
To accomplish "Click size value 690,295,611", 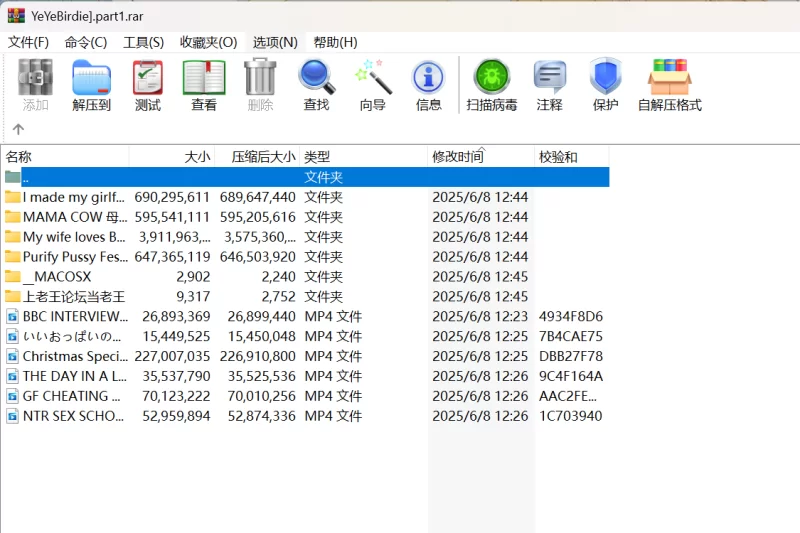I will point(172,197).
